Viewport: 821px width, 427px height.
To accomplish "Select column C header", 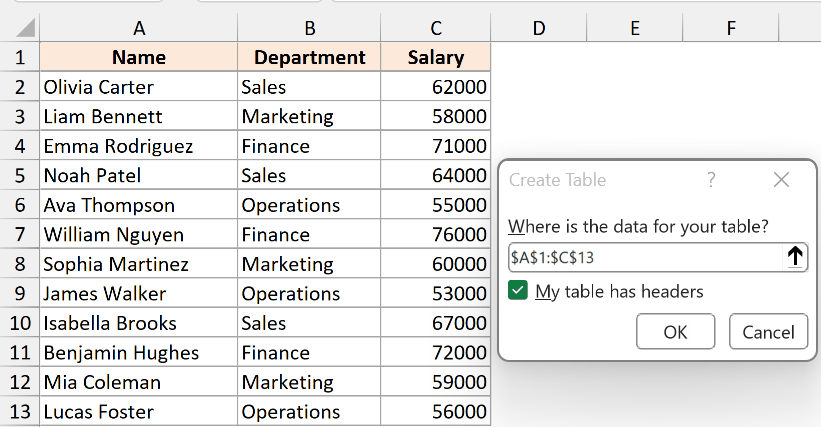I will click(x=436, y=28).
